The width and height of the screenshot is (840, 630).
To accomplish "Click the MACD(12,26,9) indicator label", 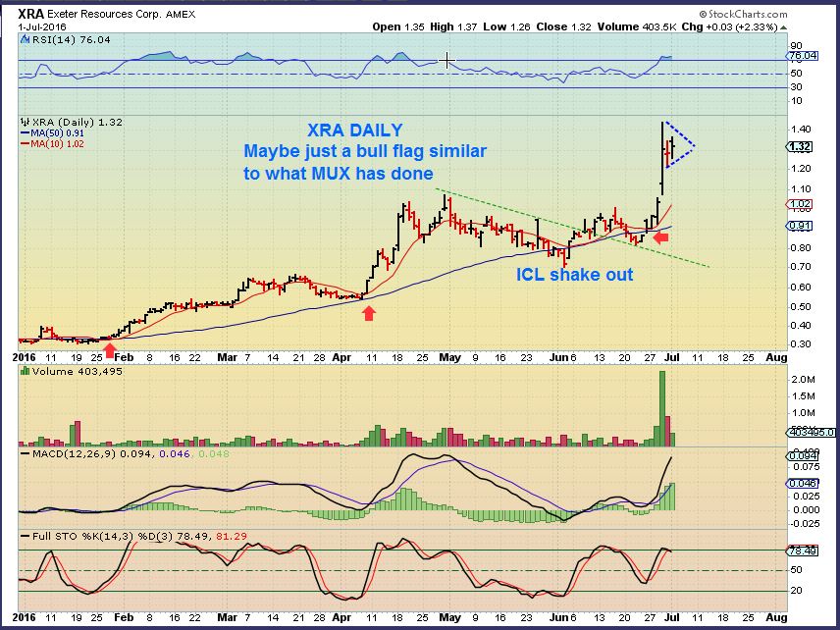I will coord(125,453).
